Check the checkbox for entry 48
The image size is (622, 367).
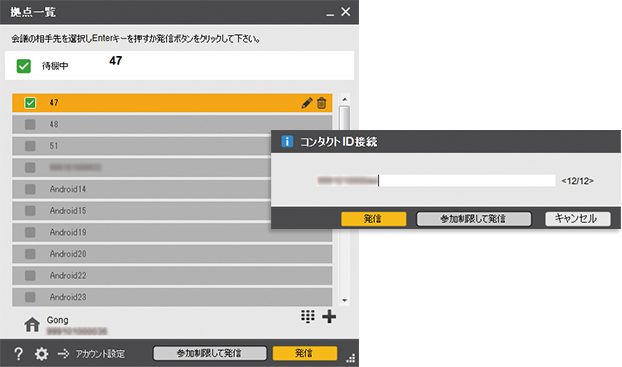(x=30, y=125)
